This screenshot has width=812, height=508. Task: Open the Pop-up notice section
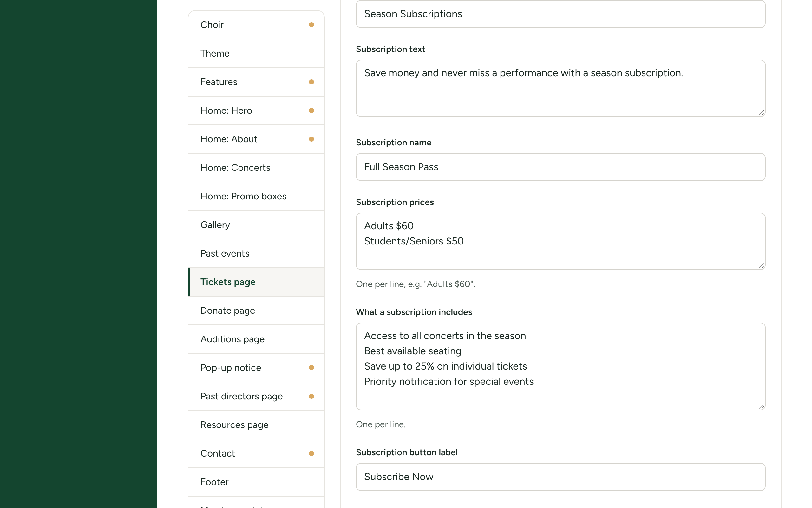(x=256, y=368)
